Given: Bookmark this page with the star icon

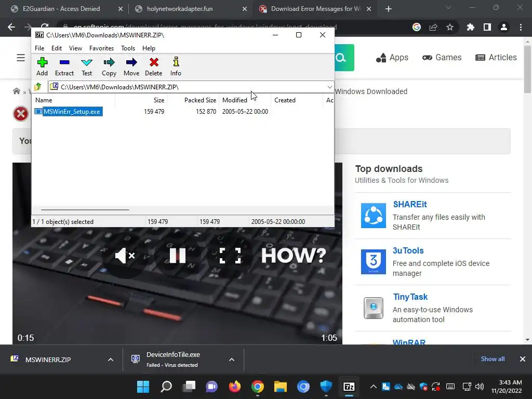Looking at the screenshot, I should [x=450, y=27].
